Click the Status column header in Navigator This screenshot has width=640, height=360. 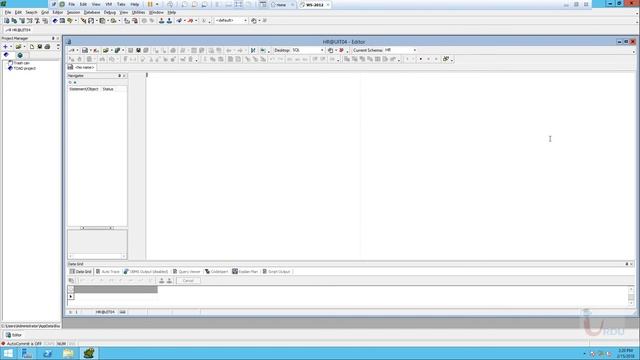click(x=108, y=89)
